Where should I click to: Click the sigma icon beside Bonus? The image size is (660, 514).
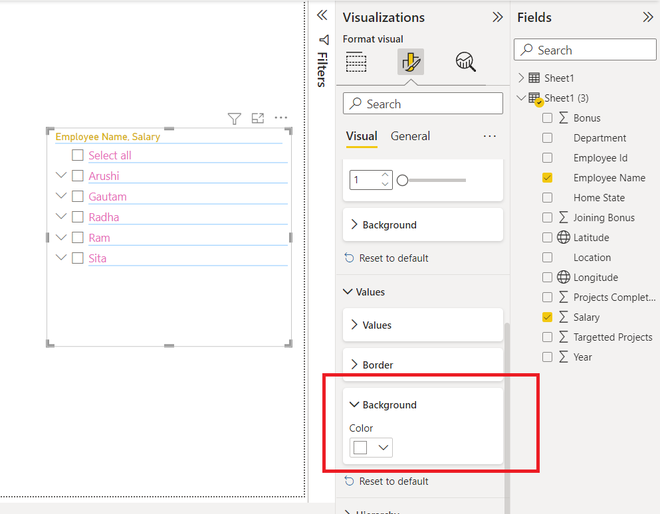pos(563,118)
